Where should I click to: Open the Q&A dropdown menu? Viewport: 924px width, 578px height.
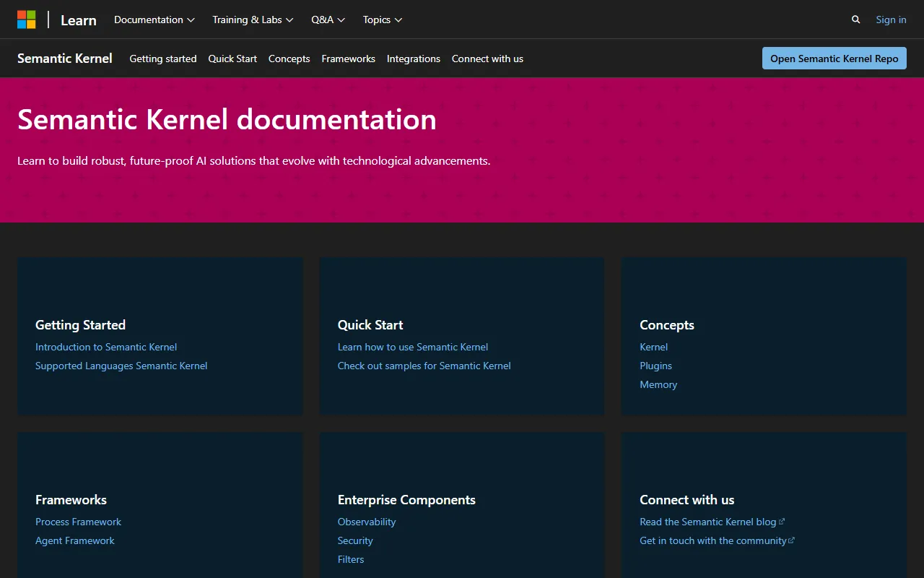pos(328,20)
